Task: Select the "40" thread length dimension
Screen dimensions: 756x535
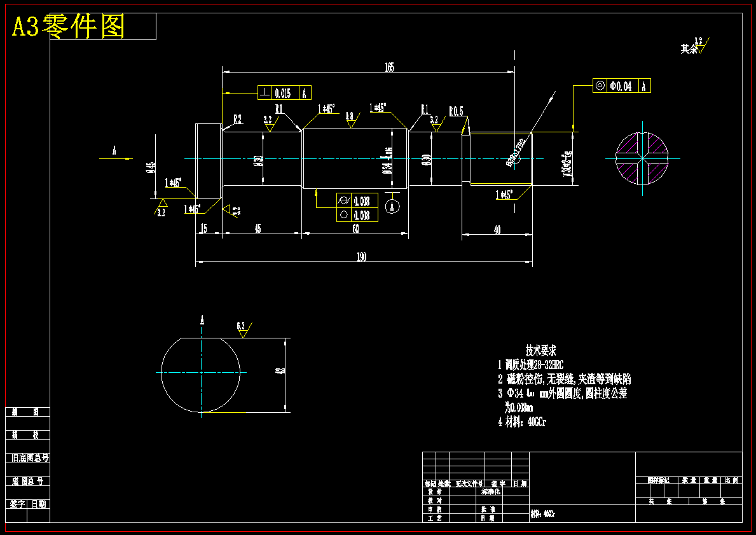Action: tap(497, 230)
